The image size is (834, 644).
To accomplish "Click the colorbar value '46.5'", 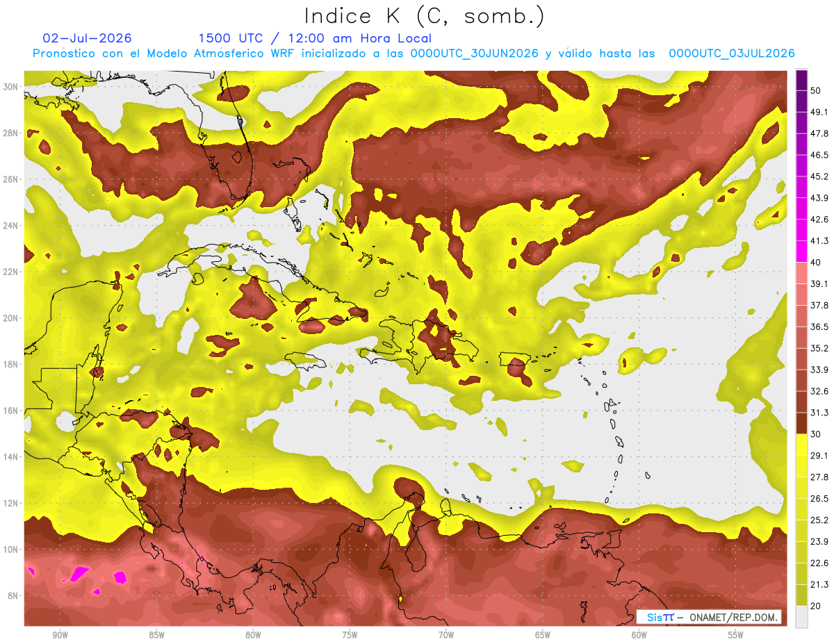I will pos(819,155).
